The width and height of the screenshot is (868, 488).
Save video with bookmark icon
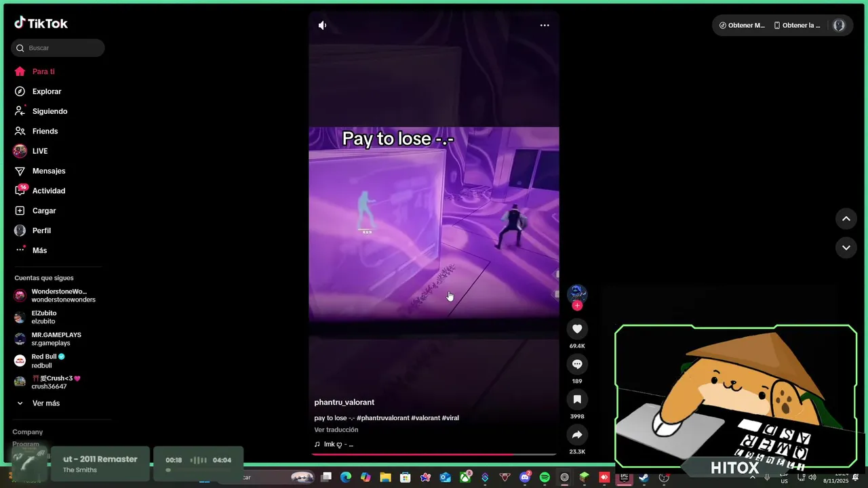click(577, 399)
